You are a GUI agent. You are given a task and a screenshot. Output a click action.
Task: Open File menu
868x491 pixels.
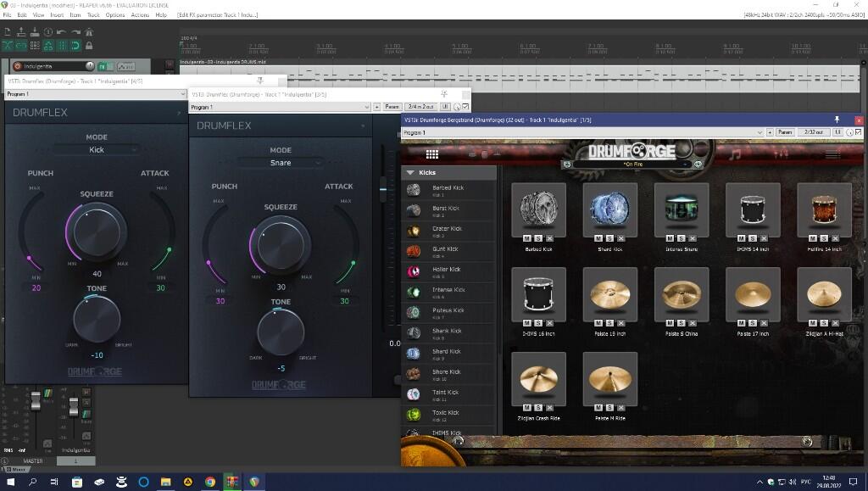coord(7,15)
